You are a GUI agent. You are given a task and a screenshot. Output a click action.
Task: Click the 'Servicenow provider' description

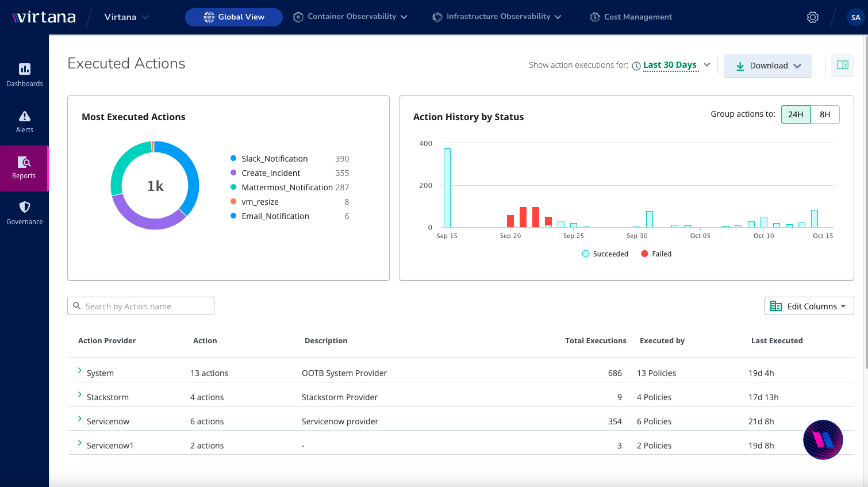click(x=340, y=421)
